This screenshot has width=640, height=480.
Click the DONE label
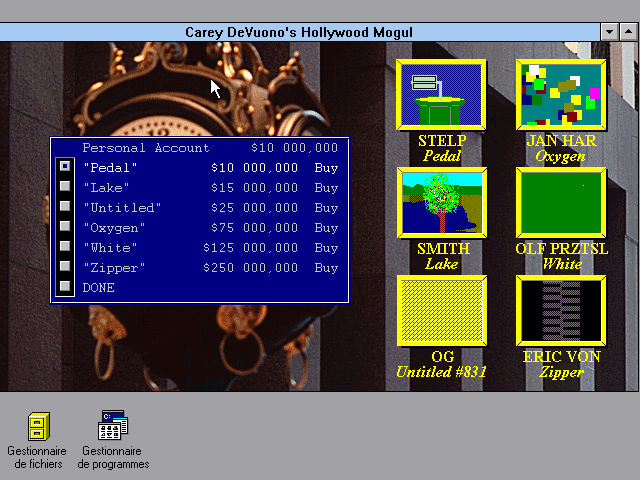coord(98,288)
